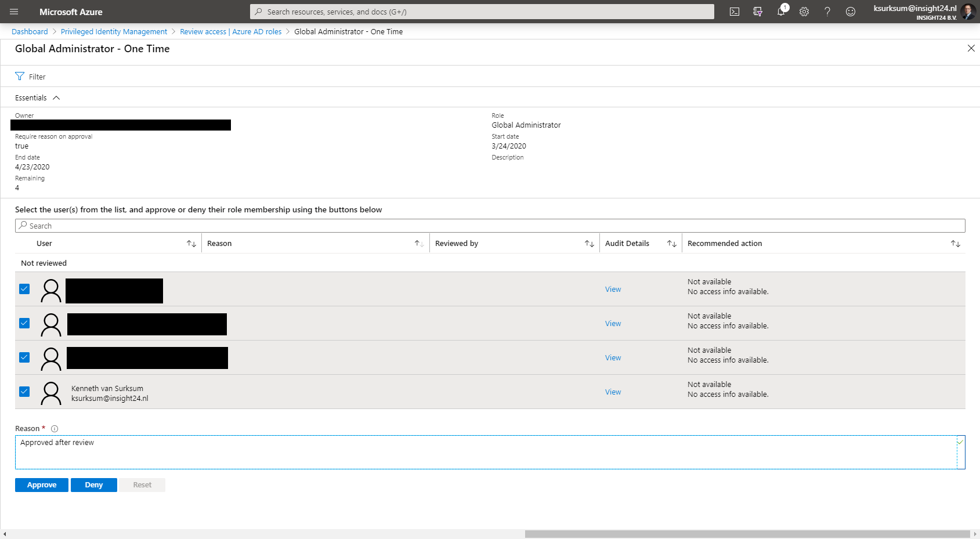This screenshot has height=539, width=980.
Task: Go to Privileged Identity Management breadcrumb
Action: (114, 32)
